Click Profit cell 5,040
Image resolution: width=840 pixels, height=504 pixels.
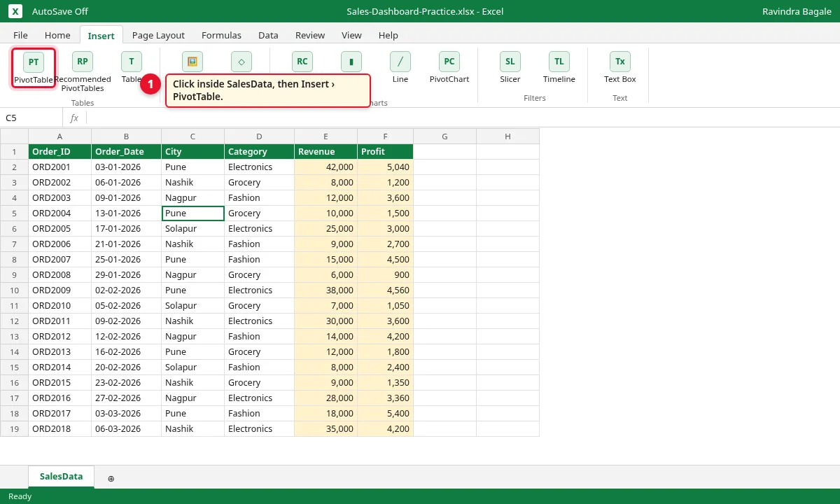point(385,167)
